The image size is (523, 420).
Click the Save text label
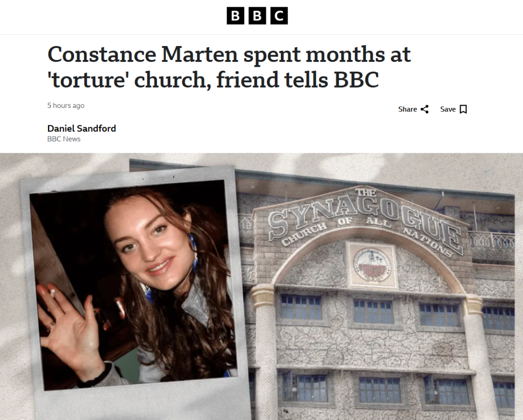(x=447, y=109)
